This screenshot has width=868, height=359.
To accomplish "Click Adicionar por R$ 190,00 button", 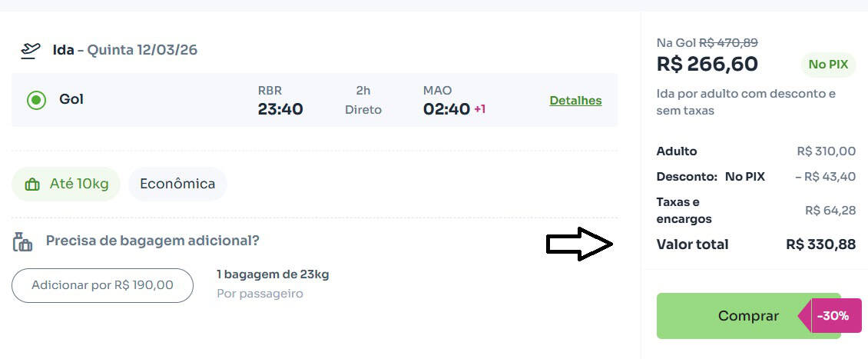I will 102,285.
